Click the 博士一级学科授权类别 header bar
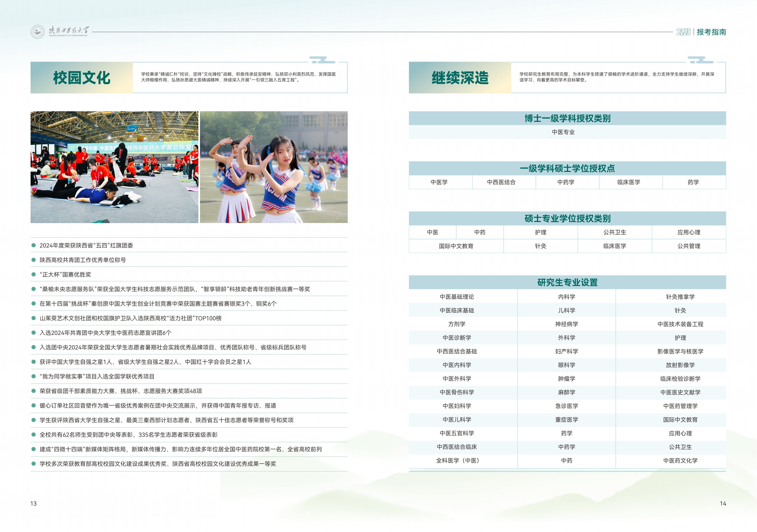Screen dimensions: 757x532 click(567, 118)
